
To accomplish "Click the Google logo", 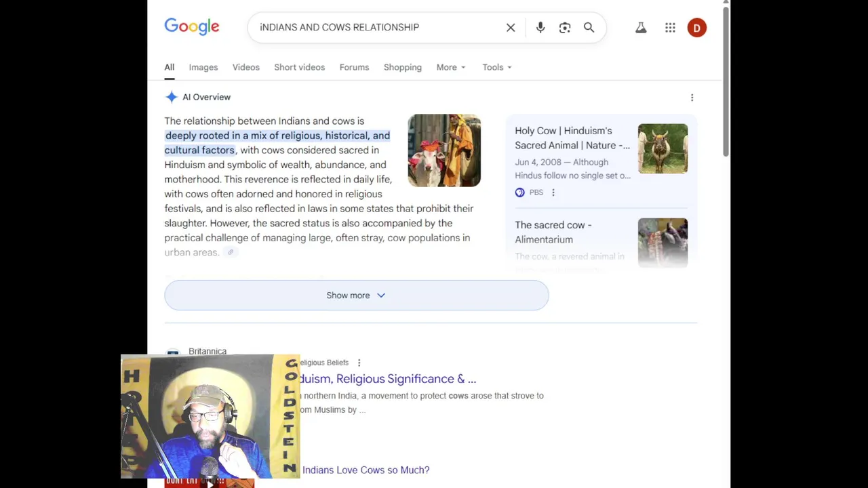I will click(192, 26).
